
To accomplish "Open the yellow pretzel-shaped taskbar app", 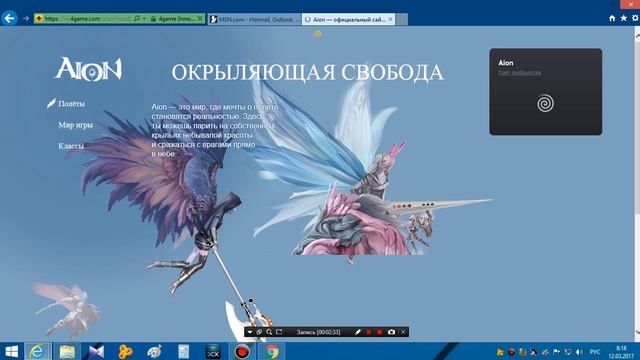I will pos(125,351).
